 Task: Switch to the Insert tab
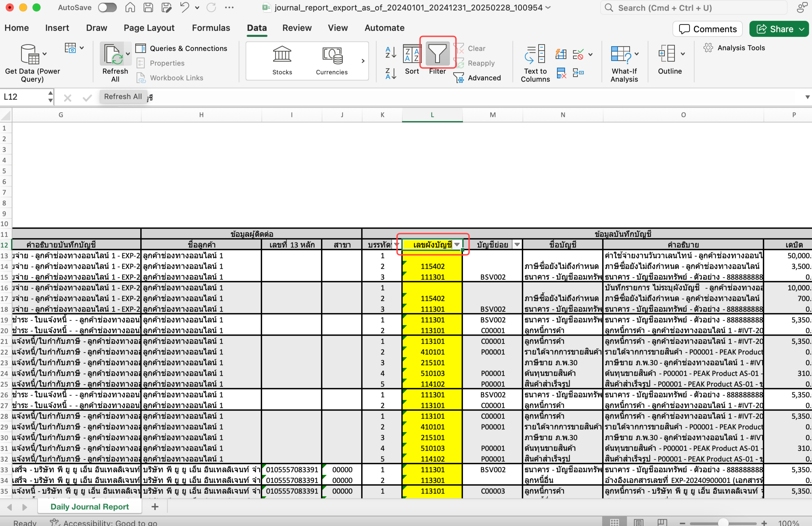[x=57, y=28]
